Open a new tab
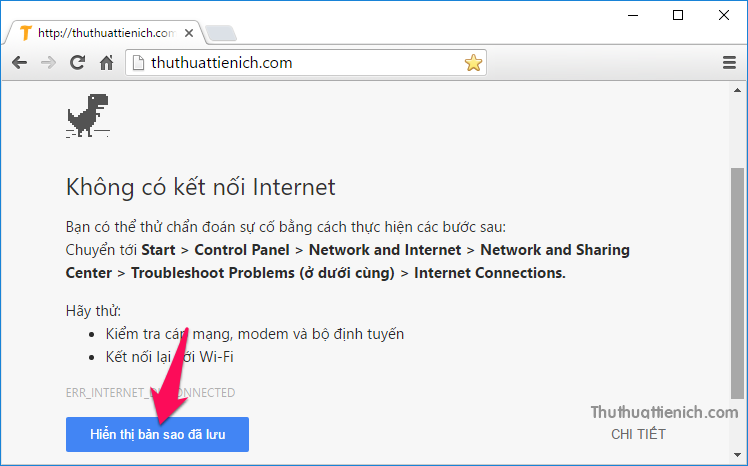 (221, 33)
